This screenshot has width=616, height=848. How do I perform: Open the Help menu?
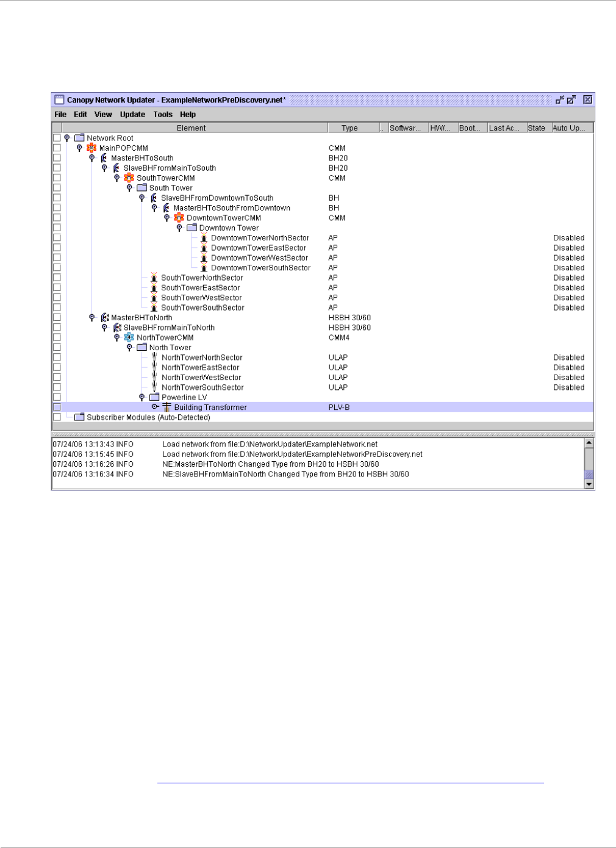point(188,114)
